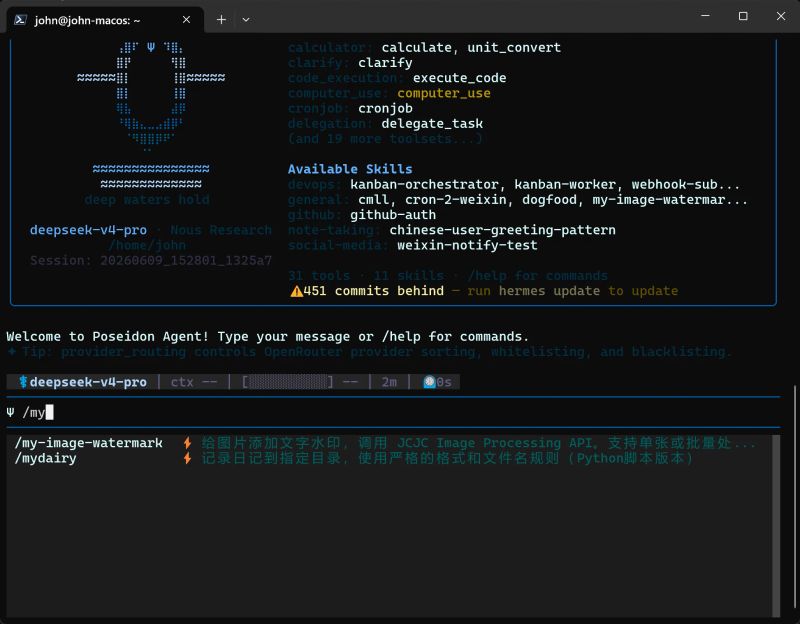Click 'delegate_task' tool text
The image size is (800, 624).
pos(432,123)
